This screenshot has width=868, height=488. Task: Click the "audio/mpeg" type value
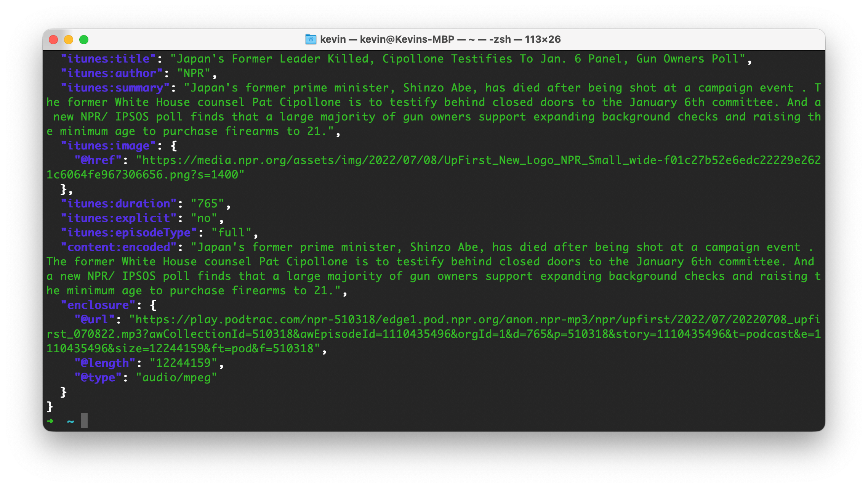(x=176, y=377)
